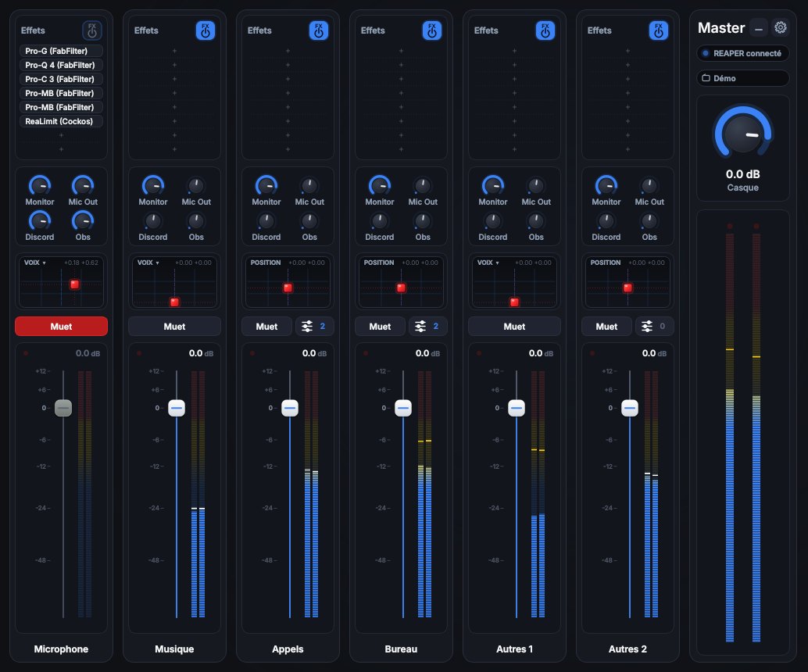The width and height of the screenshot is (808, 672).
Task: Click Microphone Discord send knob
Action: tap(40, 220)
